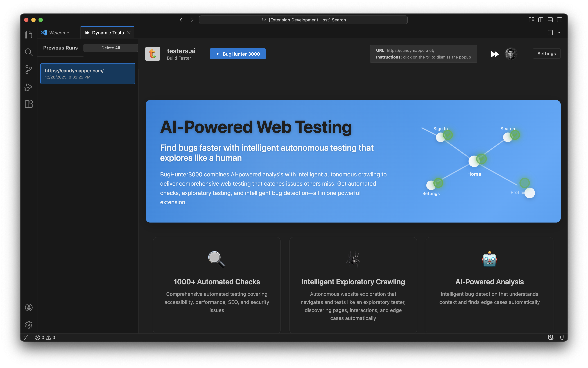Open the Manage gear icon
Image resolution: width=588 pixels, height=368 pixels.
[x=29, y=325]
